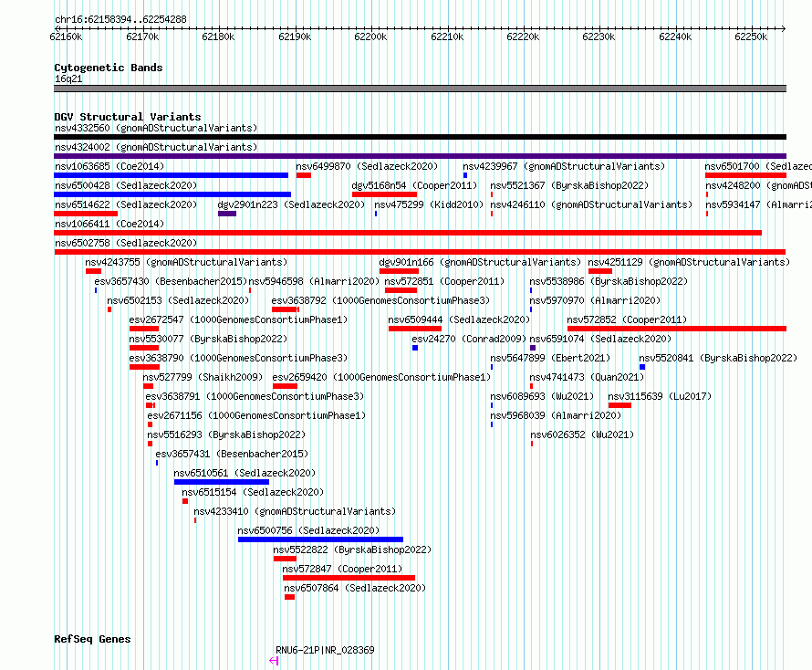Open nsv1066411 (Coe2014) variant

[109, 224]
